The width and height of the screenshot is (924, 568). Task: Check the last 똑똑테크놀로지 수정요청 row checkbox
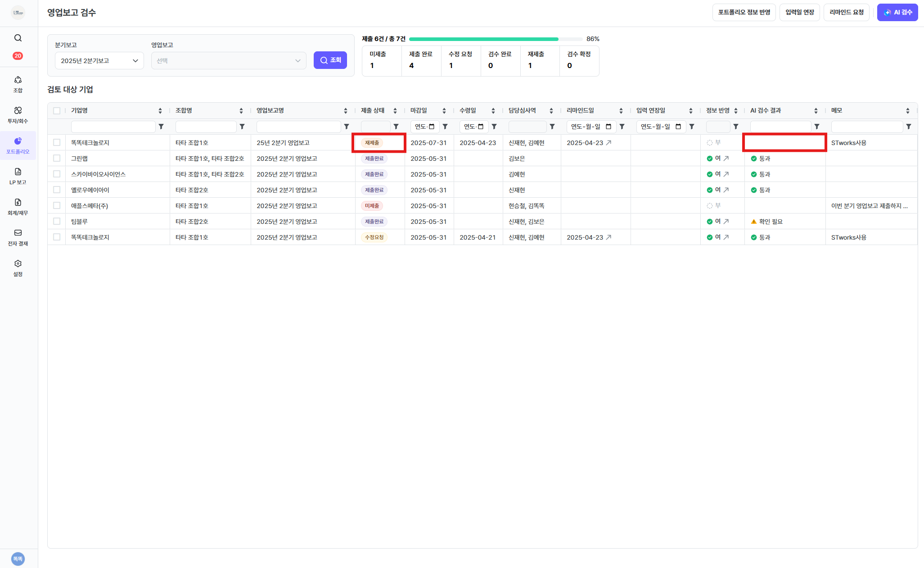(x=57, y=237)
